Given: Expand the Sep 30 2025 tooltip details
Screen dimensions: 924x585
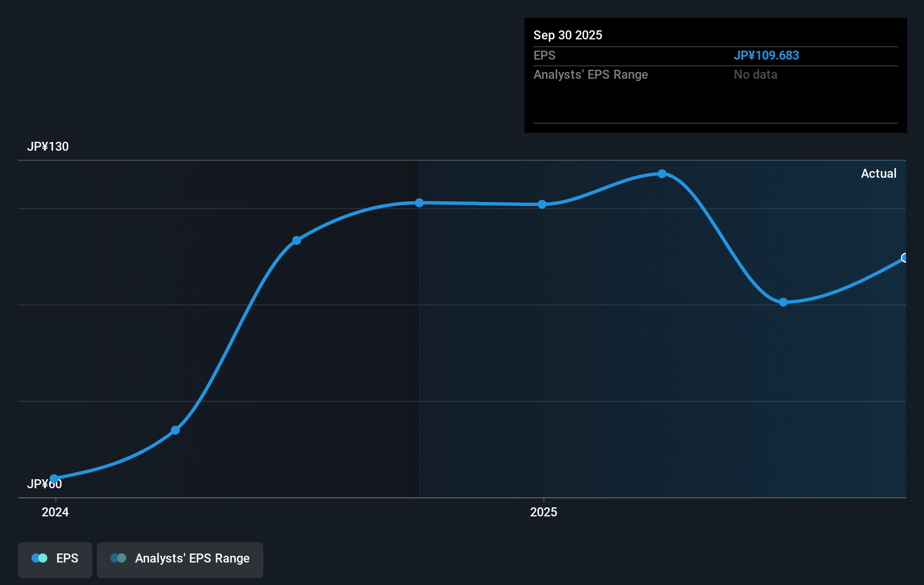Looking at the screenshot, I should (568, 35).
